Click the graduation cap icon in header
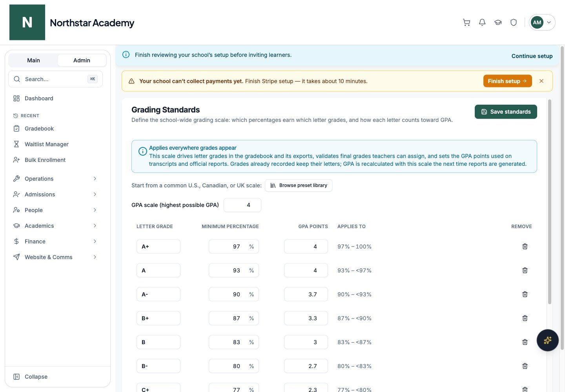 (498, 22)
